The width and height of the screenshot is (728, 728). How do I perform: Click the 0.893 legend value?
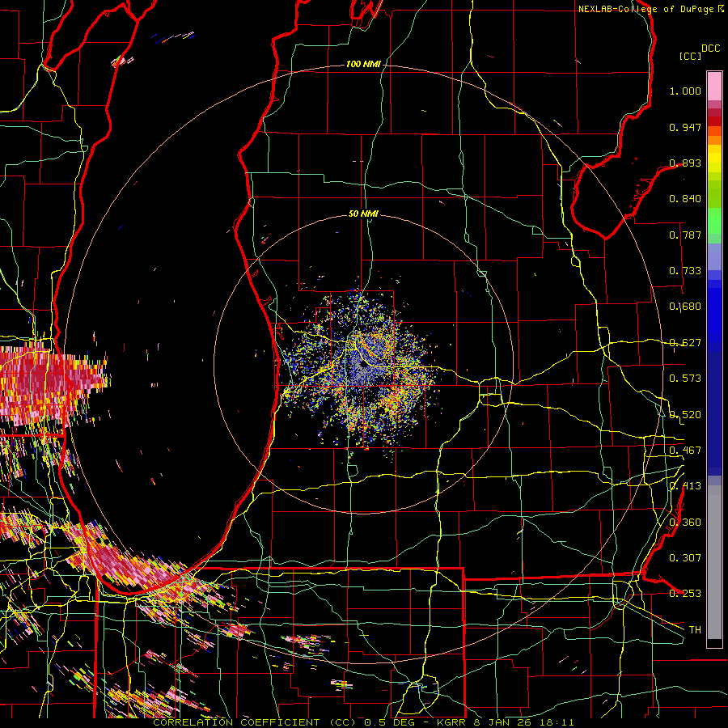[685, 163]
